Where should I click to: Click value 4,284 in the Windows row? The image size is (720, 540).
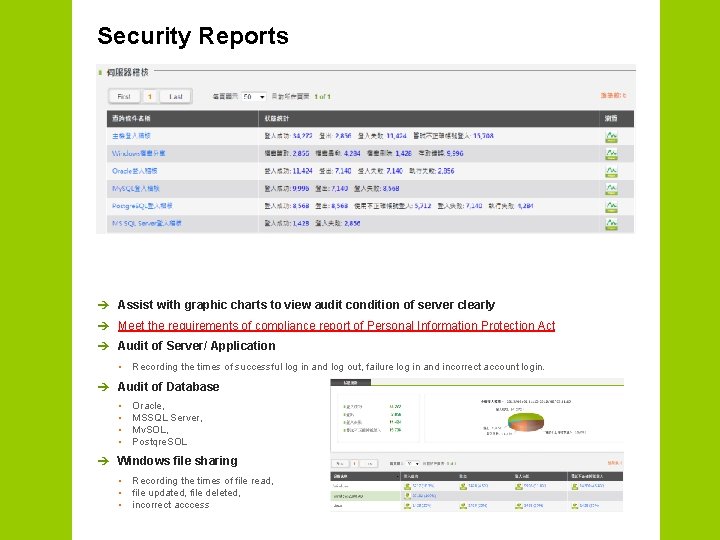coord(352,153)
